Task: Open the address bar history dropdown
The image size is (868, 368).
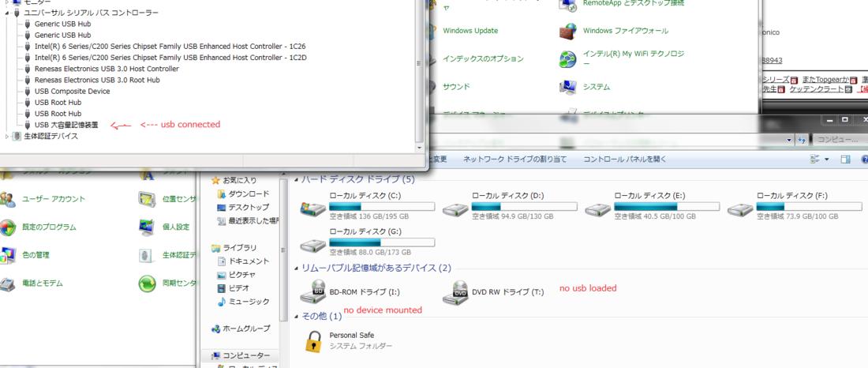Action: [790, 140]
